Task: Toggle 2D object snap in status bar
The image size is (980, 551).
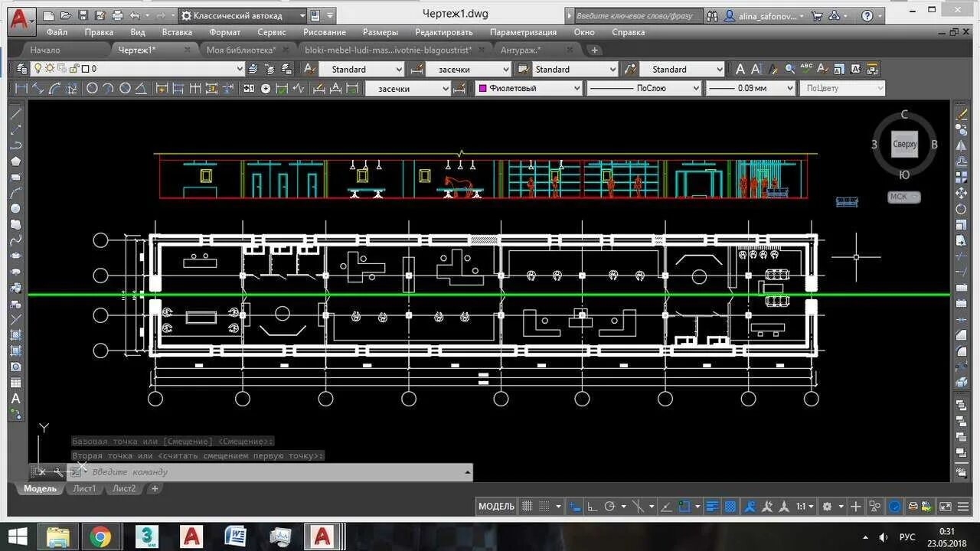Action: click(684, 507)
